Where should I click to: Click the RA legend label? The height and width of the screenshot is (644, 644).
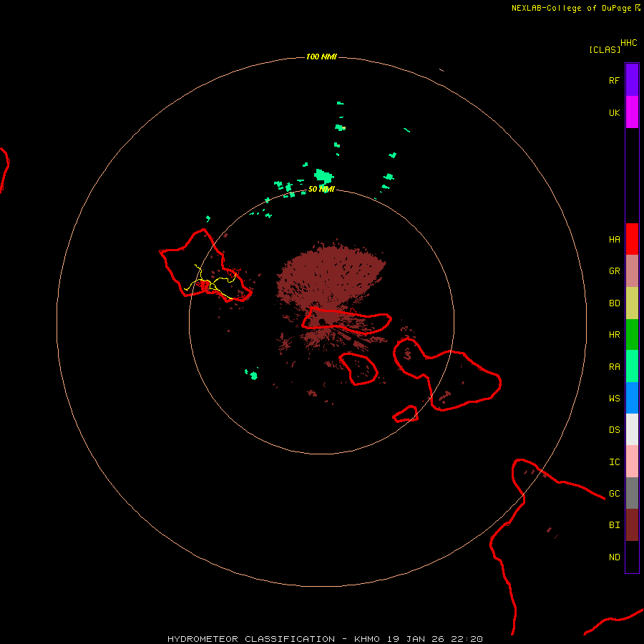click(614, 367)
